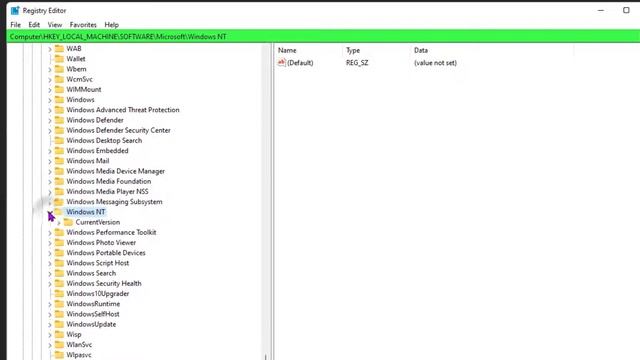
Task: Select the Windows NT key
Action: (x=86, y=212)
